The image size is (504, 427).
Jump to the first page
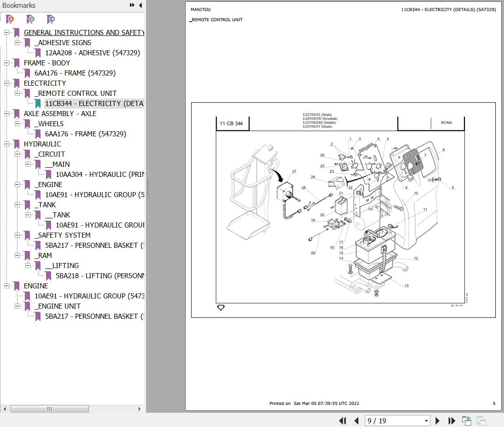click(x=342, y=421)
